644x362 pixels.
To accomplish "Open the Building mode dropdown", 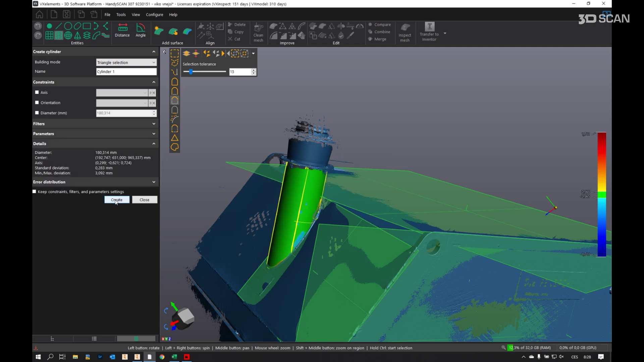I will click(x=126, y=62).
